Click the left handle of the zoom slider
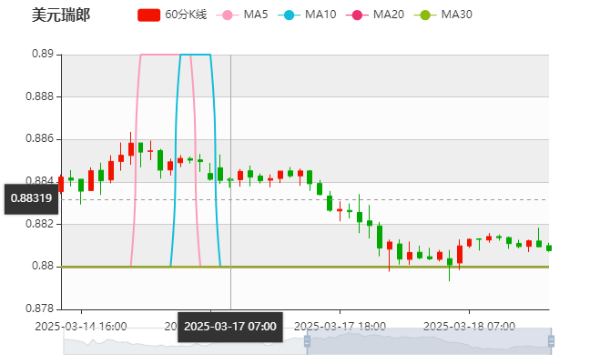This screenshot has width=610, height=364. click(307, 341)
